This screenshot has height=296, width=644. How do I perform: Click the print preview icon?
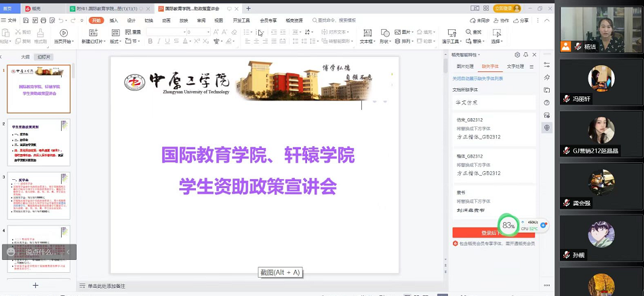coord(52,20)
